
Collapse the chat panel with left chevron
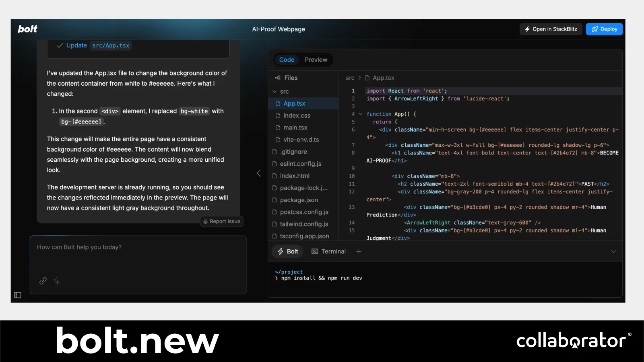(x=259, y=173)
